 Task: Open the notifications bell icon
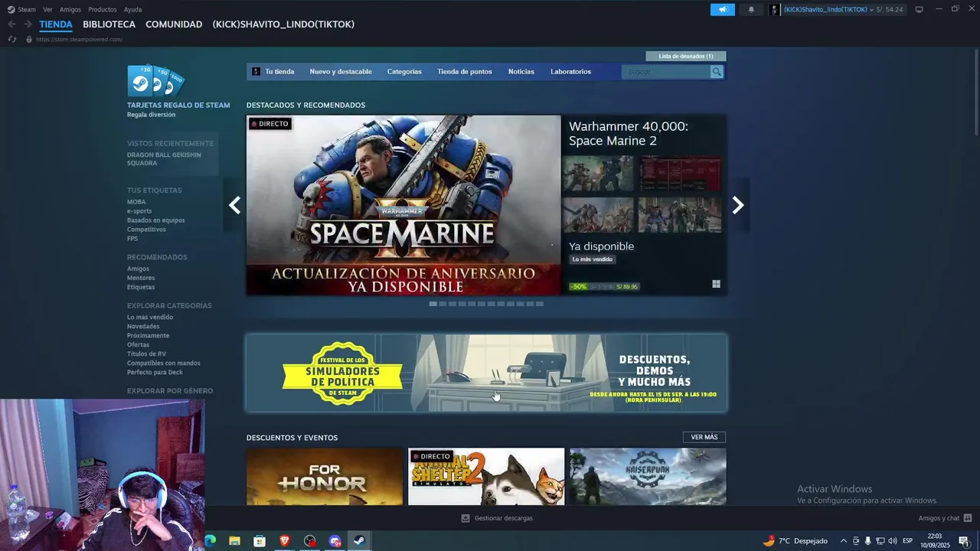[750, 9]
